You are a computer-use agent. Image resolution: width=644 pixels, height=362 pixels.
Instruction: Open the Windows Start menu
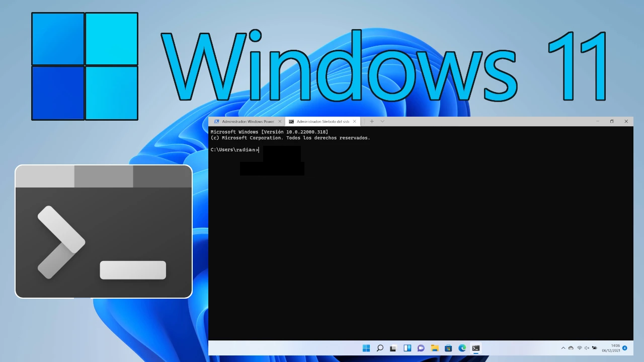click(366, 348)
